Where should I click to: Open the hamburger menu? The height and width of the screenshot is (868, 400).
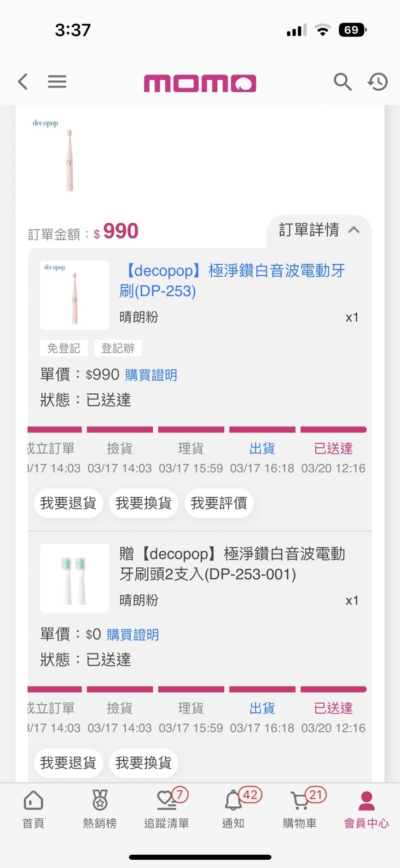point(57,82)
